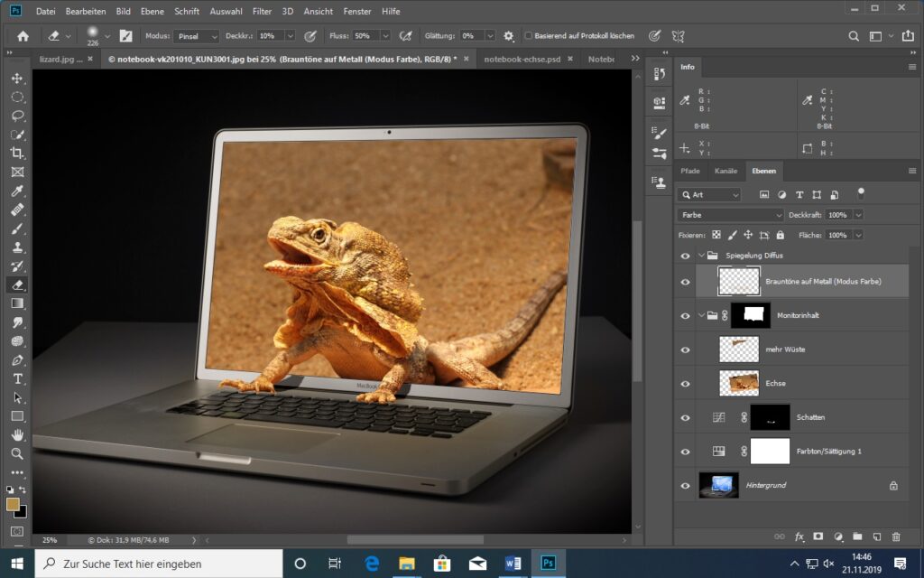Switch to the Kanäle tab
924x578 pixels.
coord(725,171)
